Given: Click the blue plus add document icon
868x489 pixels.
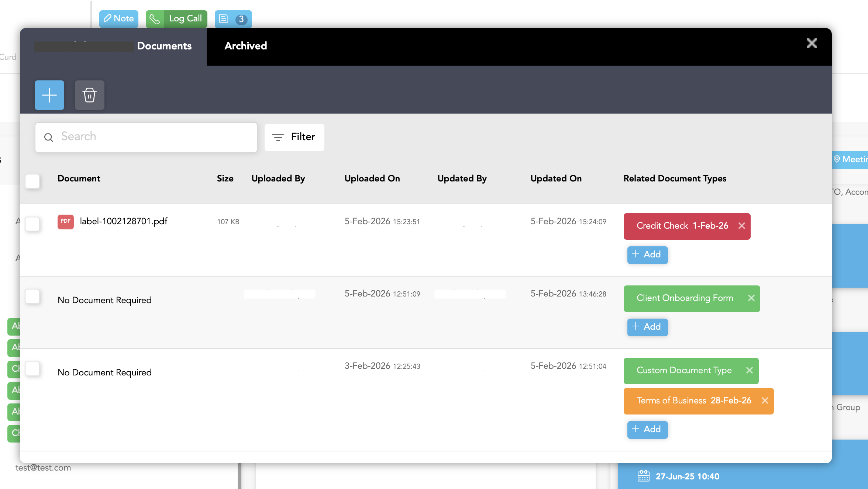Looking at the screenshot, I should (x=49, y=95).
